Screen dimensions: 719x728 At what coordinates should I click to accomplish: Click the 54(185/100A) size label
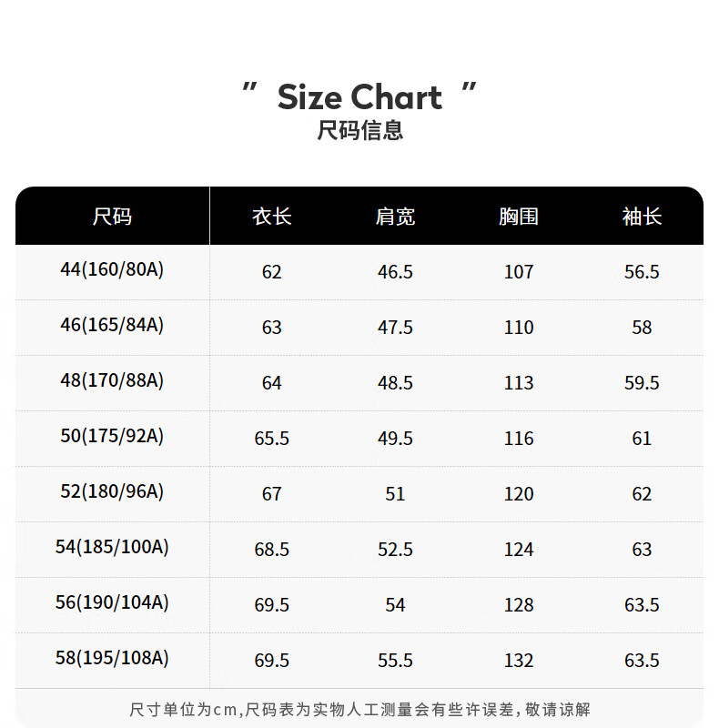pyautogui.click(x=112, y=548)
